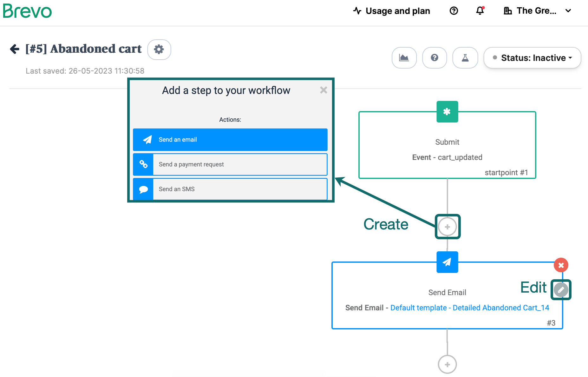This screenshot has width=588, height=377.
Task: Open the top-right help menu
Action: [x=454, y=11]
